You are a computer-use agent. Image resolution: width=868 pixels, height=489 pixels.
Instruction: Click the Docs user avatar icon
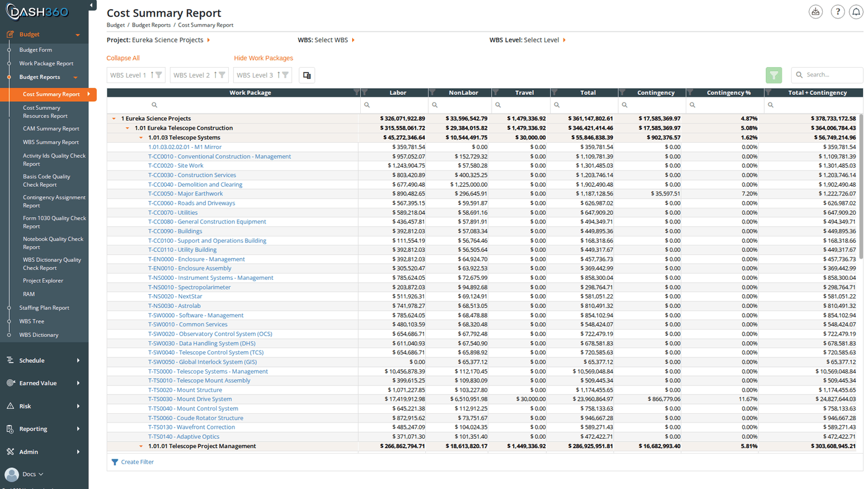11,474
